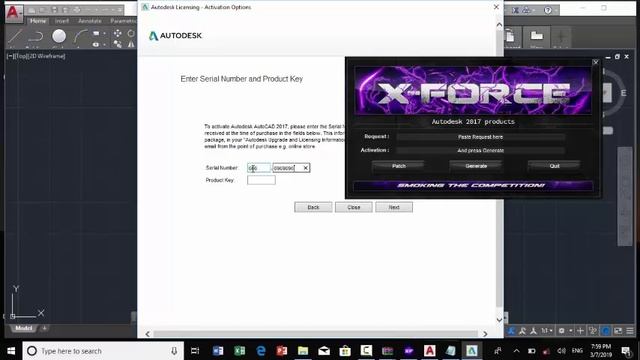Show hidden system tray icons chevron

pos(516,351)
